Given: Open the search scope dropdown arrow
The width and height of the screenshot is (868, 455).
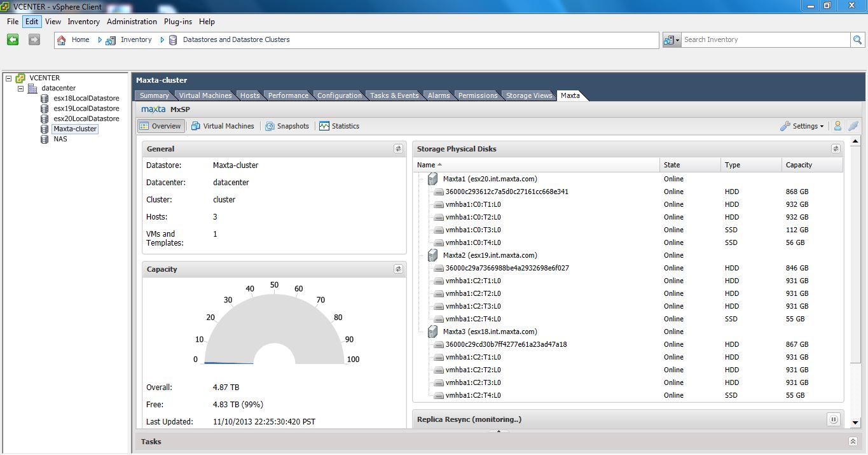Looking at the screenshot, I should coord(678,39).
